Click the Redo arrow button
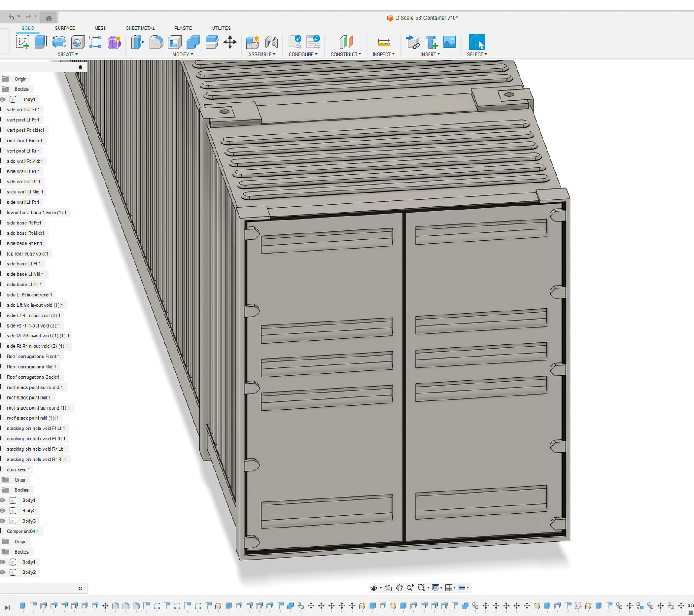 pyautogui.click(x=28, y=17)
